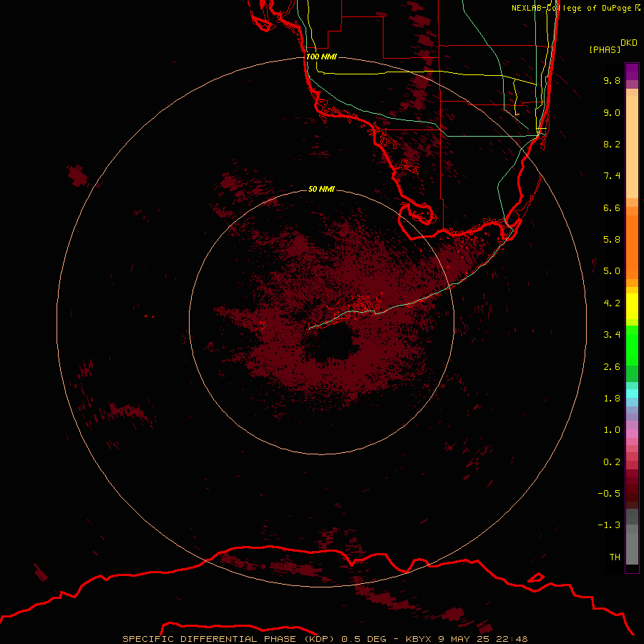This screenshot has width=644, height=644.
Task: Click the TH threshold label on scale
Action: (615, 557)
